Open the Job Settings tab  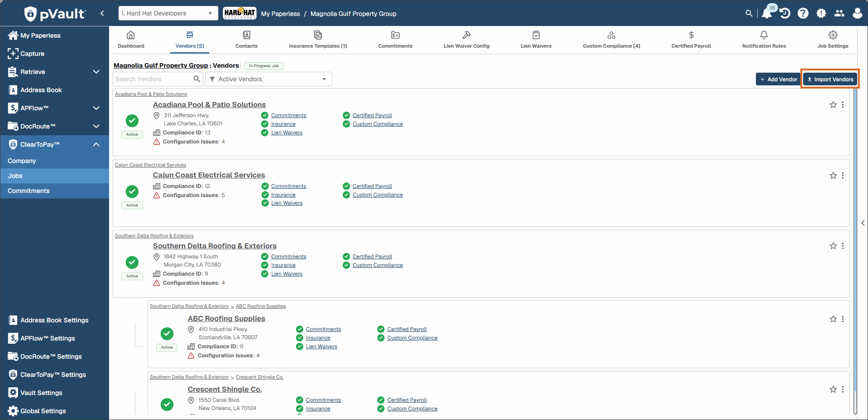[x=833, y=40]
